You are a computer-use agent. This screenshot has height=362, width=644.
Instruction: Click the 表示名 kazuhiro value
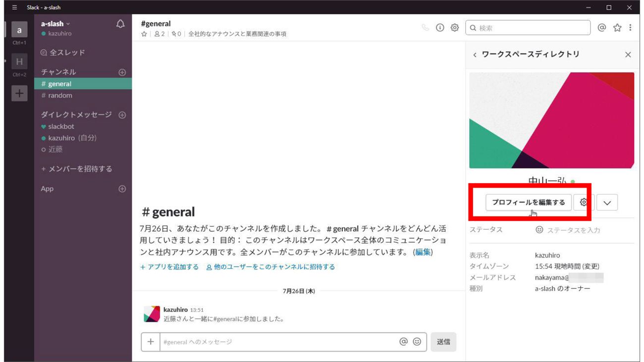point(547,256)
